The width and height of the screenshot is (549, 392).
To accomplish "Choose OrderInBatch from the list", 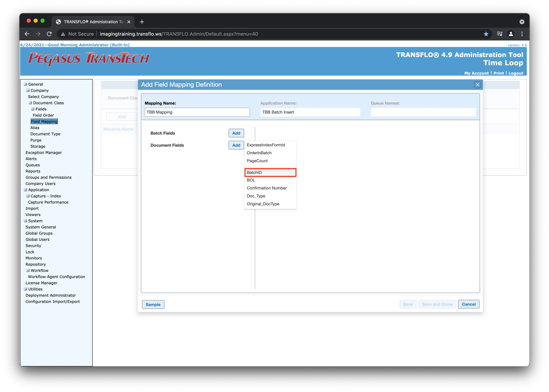I will click(270, 153).
